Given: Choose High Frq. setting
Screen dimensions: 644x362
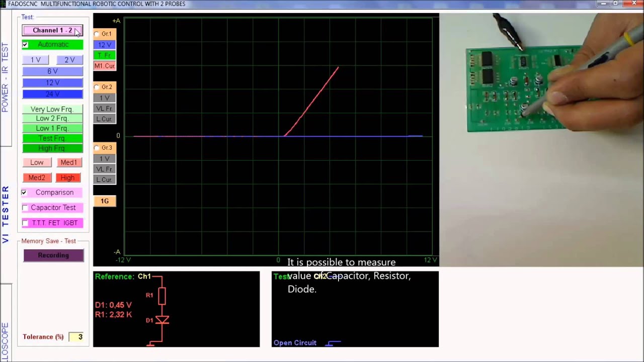Looking at the screenshot, I should click(x=52, y=148).
